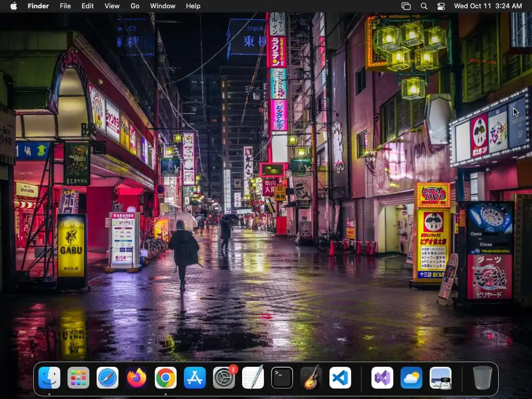Open the App Store icon

click(195, 378)
